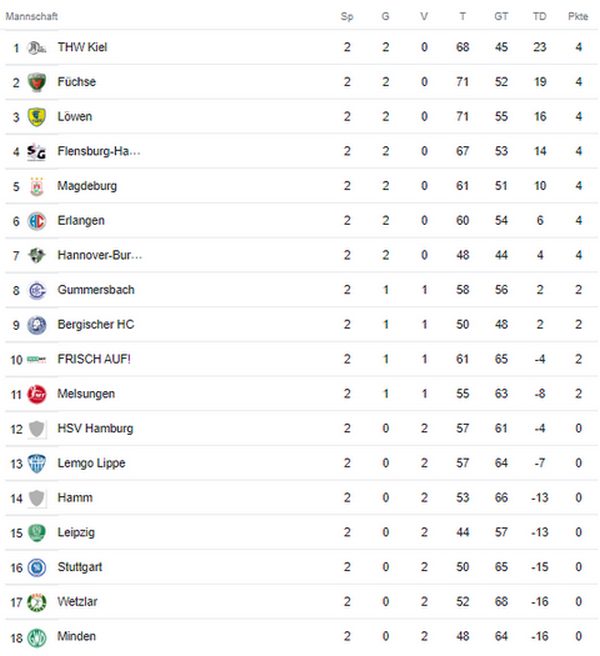Open the Magdeburg crest icon
600x656 pixels.
(36, 186)
